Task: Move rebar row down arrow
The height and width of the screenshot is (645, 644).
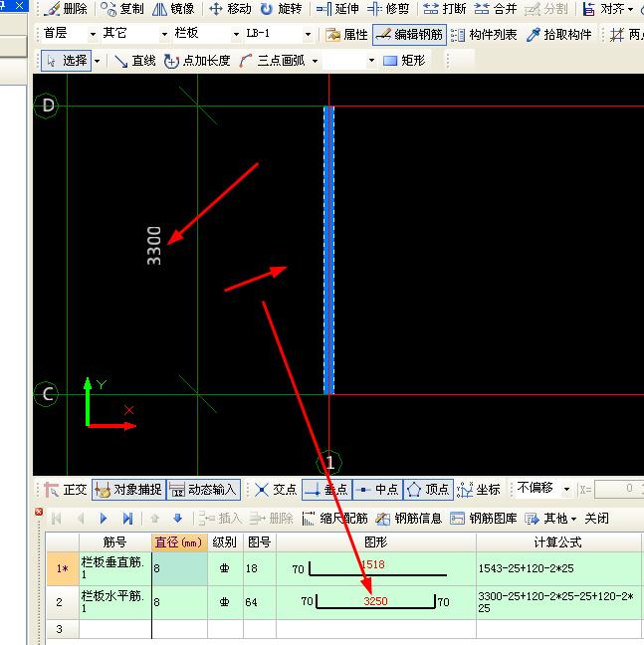Action: tap(177, 518)
